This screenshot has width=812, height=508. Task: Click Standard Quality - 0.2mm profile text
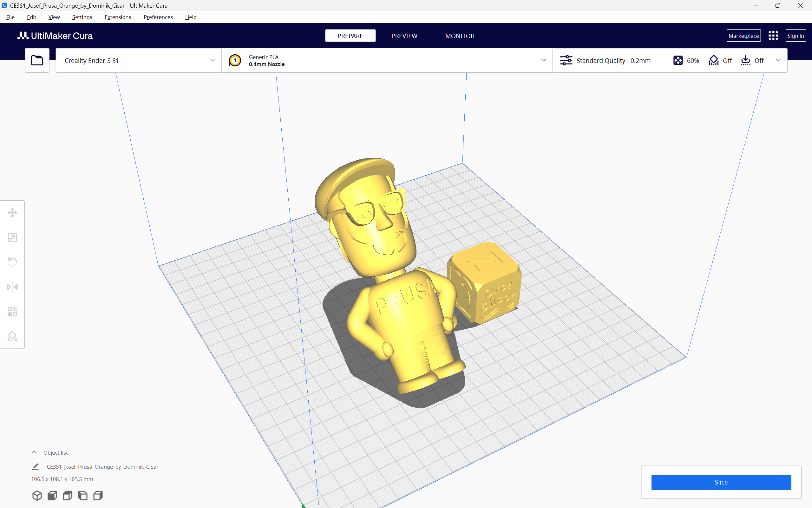[613, 60]
